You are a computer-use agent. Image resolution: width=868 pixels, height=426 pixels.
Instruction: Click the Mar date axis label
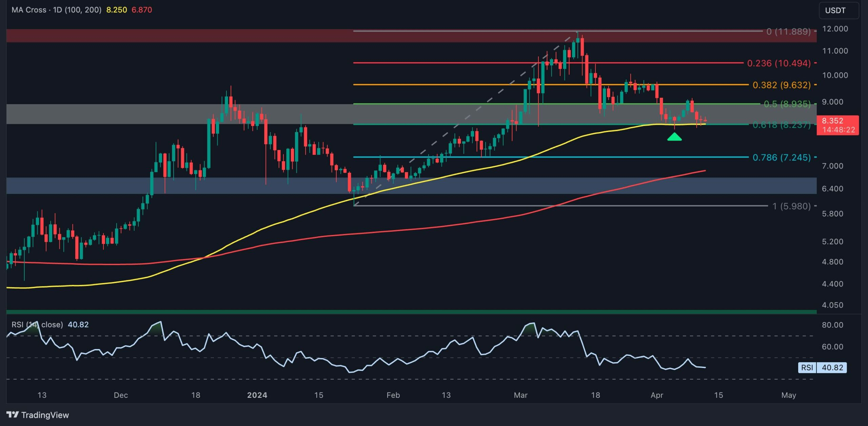[x=520, y=395]
